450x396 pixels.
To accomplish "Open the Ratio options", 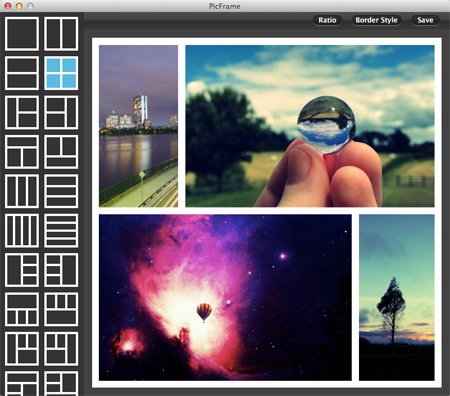I will (327, 20).
